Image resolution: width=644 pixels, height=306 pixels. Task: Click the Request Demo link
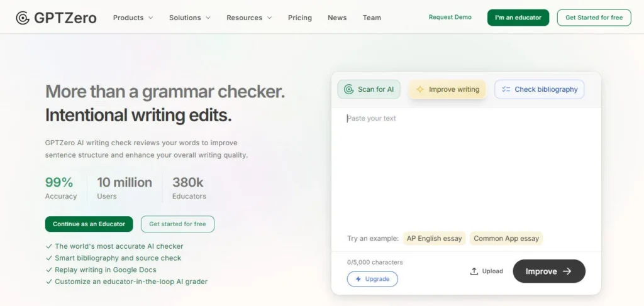[450, 17]
